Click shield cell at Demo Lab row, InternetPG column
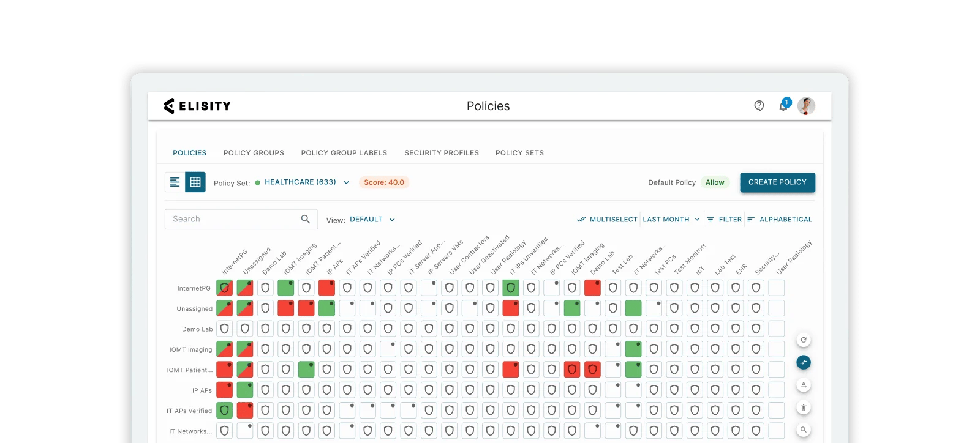The width and height of the screenshot is (980, 443). pos(225,329)
